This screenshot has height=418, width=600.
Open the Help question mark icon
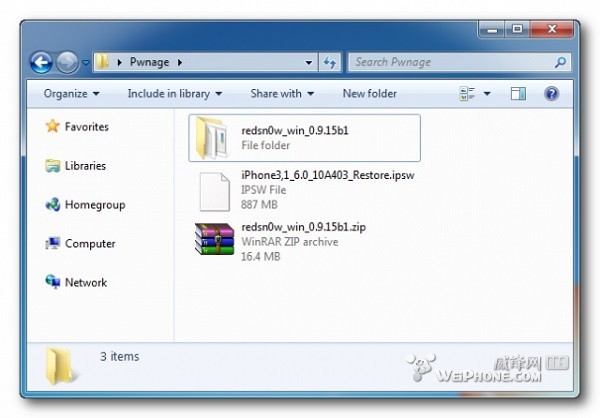coord(551,94)
